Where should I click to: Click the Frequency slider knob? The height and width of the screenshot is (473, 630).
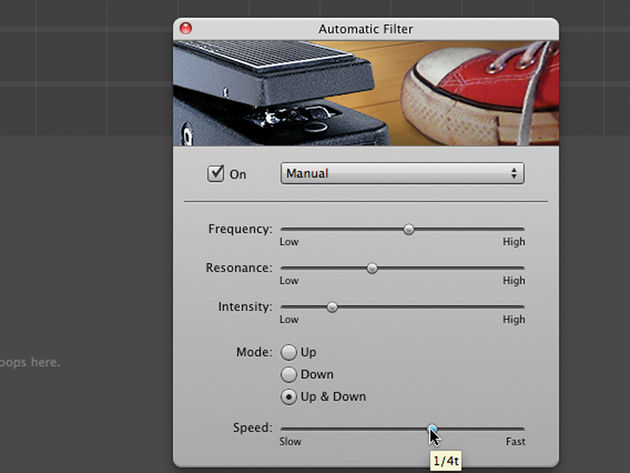point(409,229)
